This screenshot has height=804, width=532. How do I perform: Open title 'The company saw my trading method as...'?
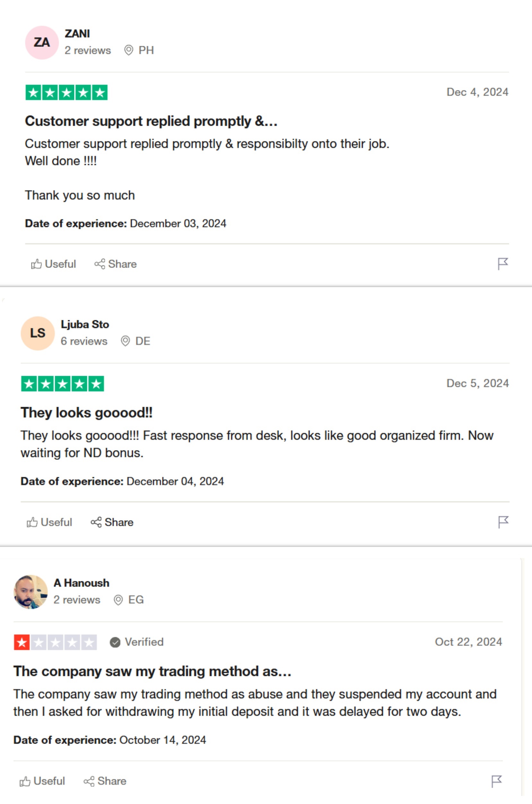[152, 671]
